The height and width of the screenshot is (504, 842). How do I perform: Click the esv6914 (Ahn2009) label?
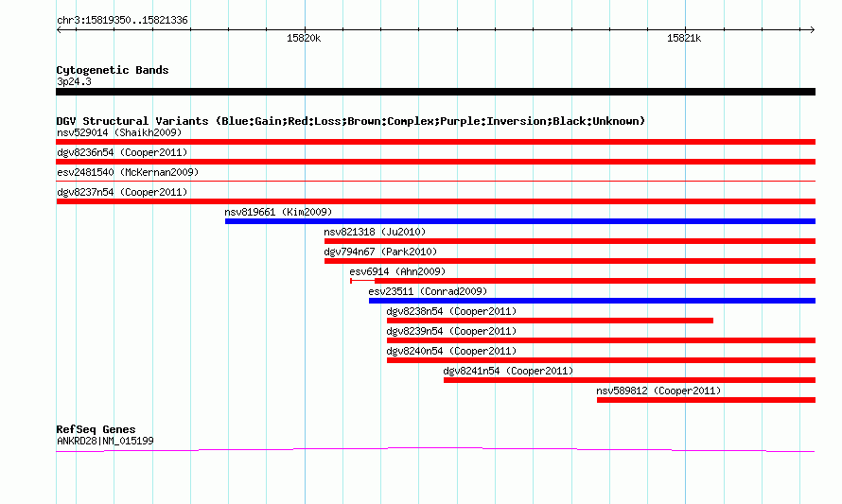pyautogui.click(x=397, y=271)
